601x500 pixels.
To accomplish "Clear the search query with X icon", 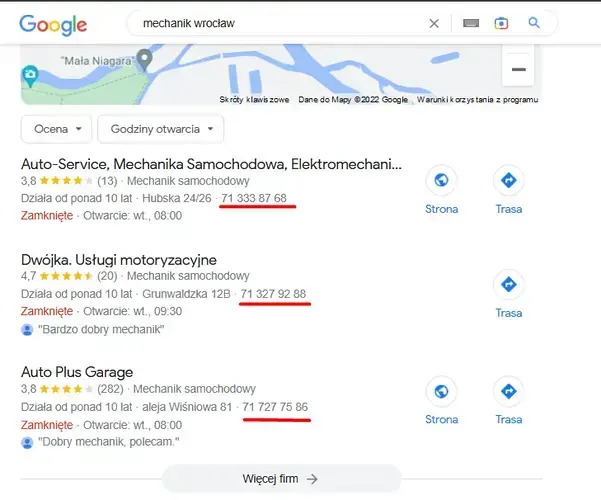I will pos(434,23).
